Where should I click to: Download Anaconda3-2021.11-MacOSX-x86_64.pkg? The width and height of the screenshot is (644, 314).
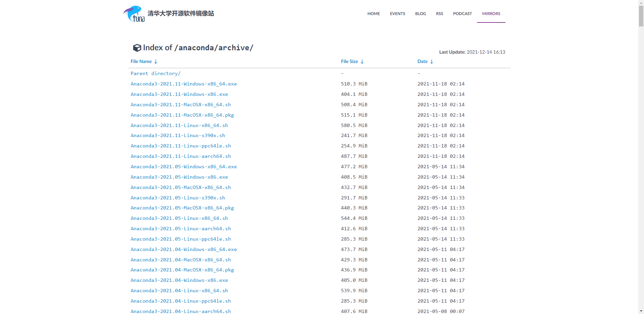182,115
